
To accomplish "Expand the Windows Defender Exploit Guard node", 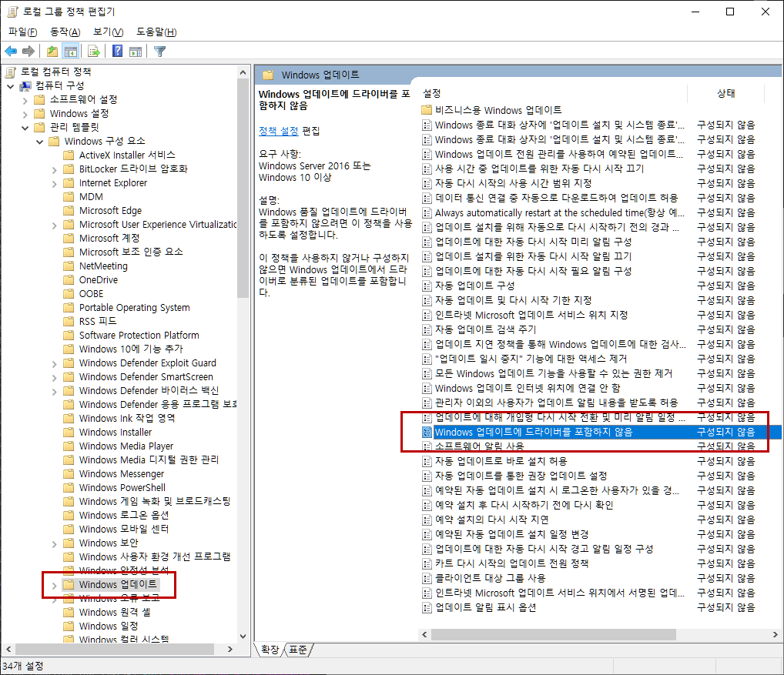I will pyautogui.click(x=54, y=364).
